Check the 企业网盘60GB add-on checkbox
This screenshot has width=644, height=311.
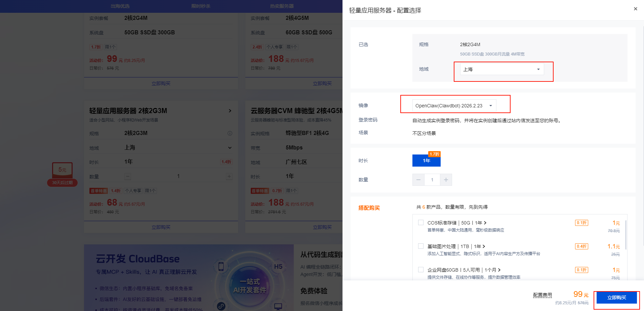tap(420, 269)
